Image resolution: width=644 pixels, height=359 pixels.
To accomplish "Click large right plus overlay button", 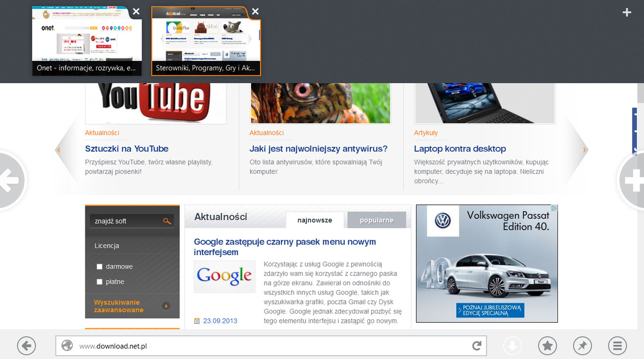I will tap(632, 181).
